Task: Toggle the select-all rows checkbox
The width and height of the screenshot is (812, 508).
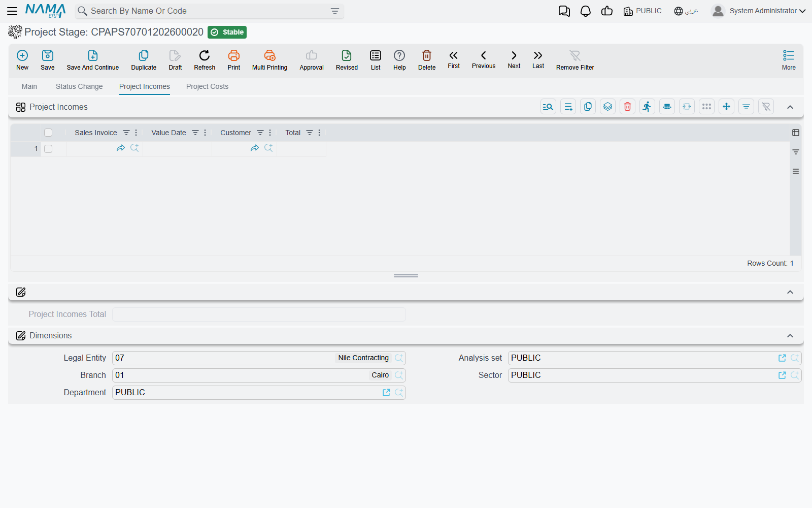Action: click(x=48, y=133)
